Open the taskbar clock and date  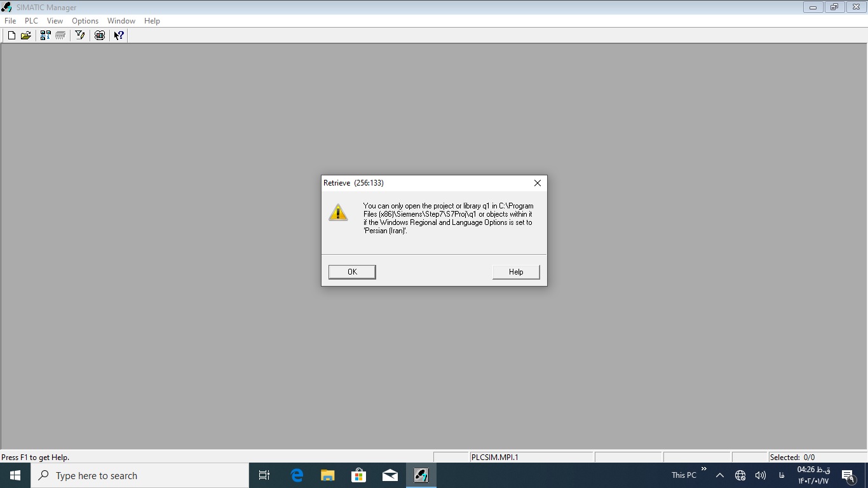pyautogui.click(x=814, y=475)
